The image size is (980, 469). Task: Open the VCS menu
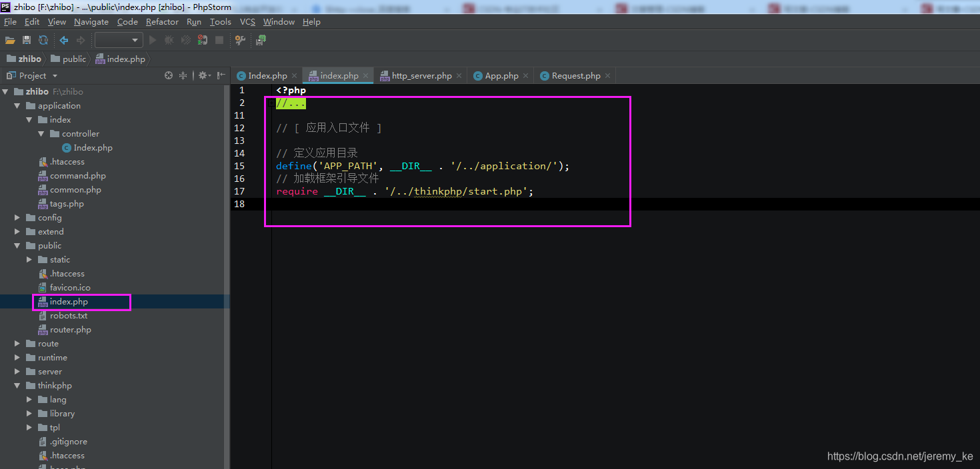(x=247, y=22)
